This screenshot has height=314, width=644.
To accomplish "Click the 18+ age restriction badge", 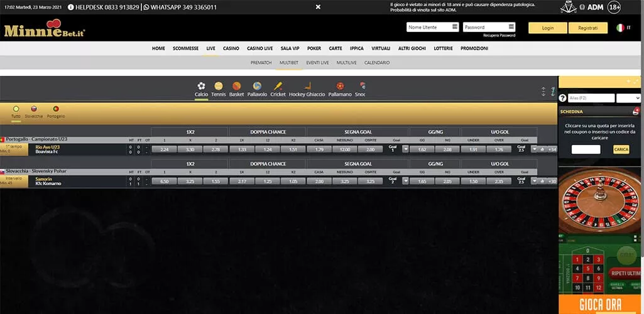I will click(x=614, y=7).
